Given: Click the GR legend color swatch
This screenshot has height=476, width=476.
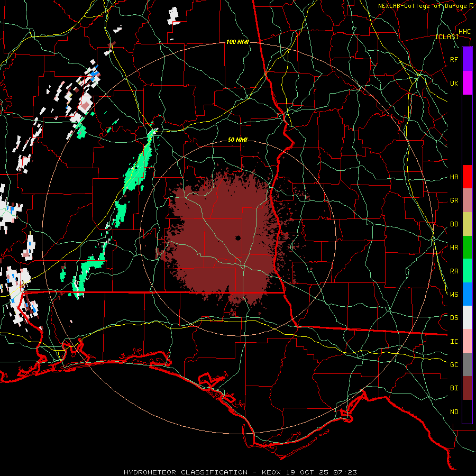Looking at the screenshot, I should point(467,200).
